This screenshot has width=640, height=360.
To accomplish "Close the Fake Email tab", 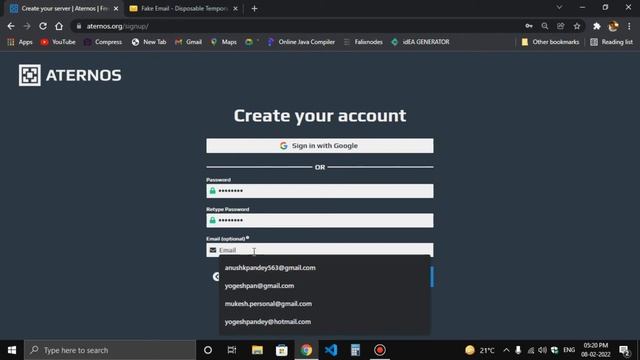I will click(236, 9).
